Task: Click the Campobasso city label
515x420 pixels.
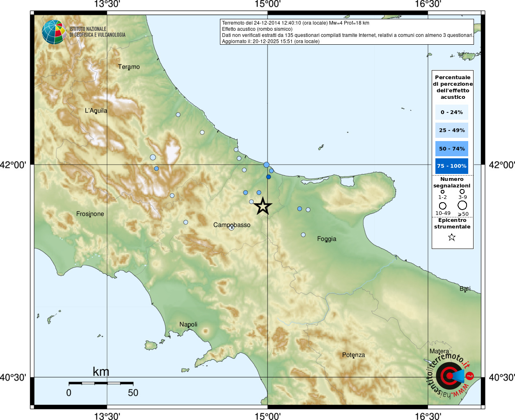Action: (x=231, y=225)
